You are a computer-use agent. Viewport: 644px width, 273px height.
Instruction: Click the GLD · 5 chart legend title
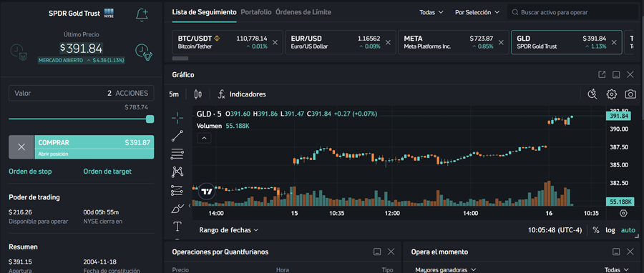pos(209,114)
